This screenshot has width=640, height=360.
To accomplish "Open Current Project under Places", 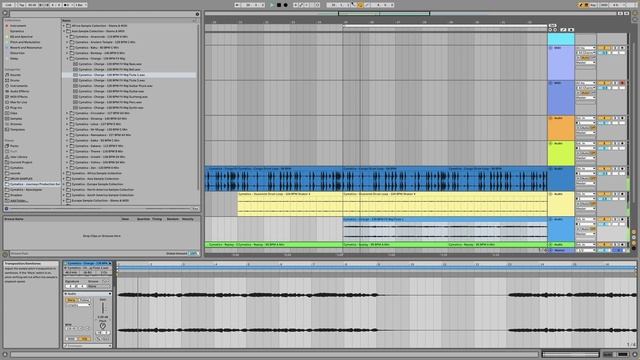I will coord(20,162).
